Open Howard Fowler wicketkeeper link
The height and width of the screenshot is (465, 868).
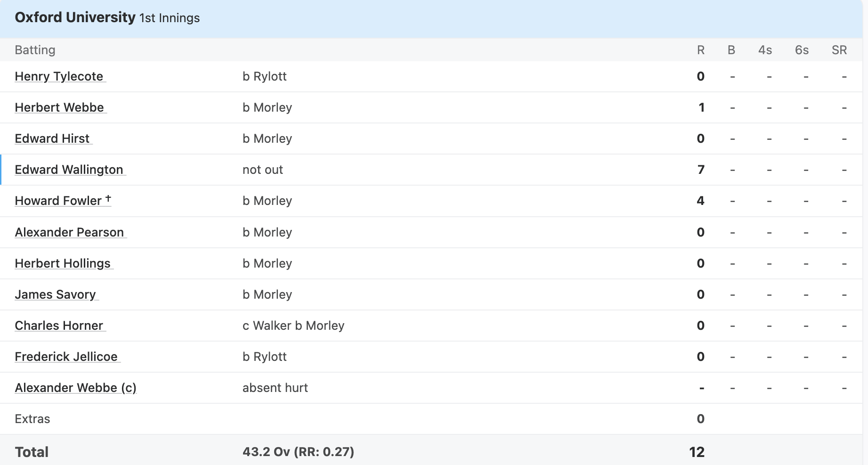(x=58, y=201)
